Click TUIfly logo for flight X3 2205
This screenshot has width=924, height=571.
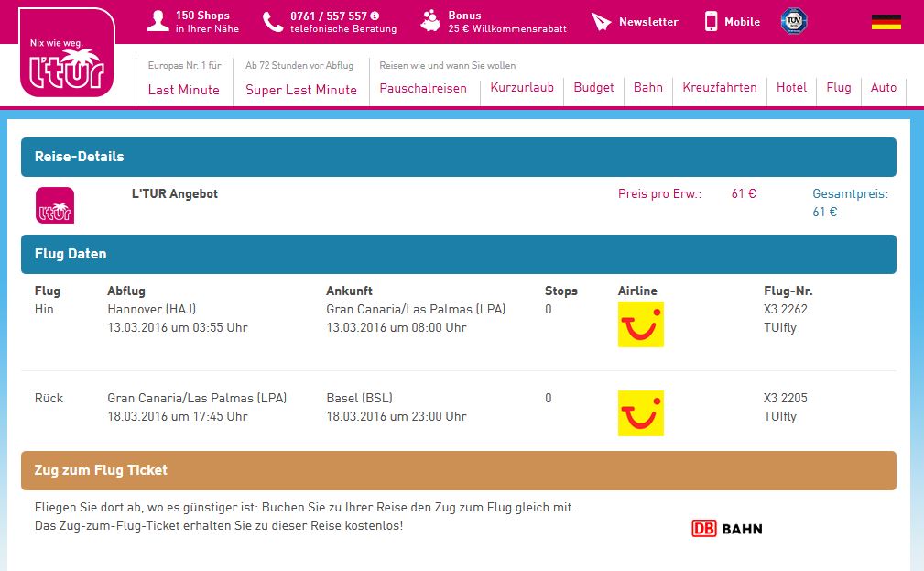tap(640, 413)
